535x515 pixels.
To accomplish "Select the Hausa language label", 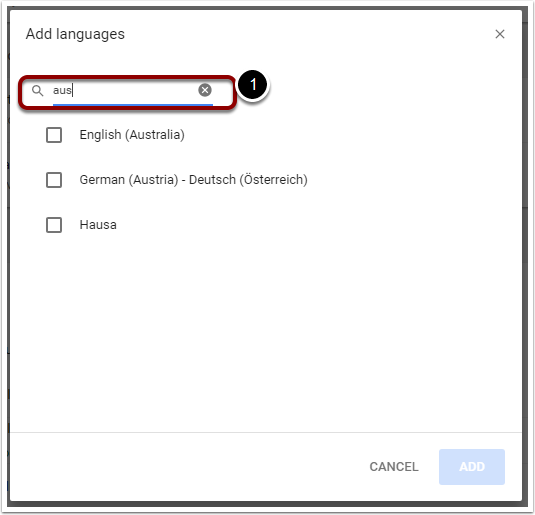I will click(98, 225).
